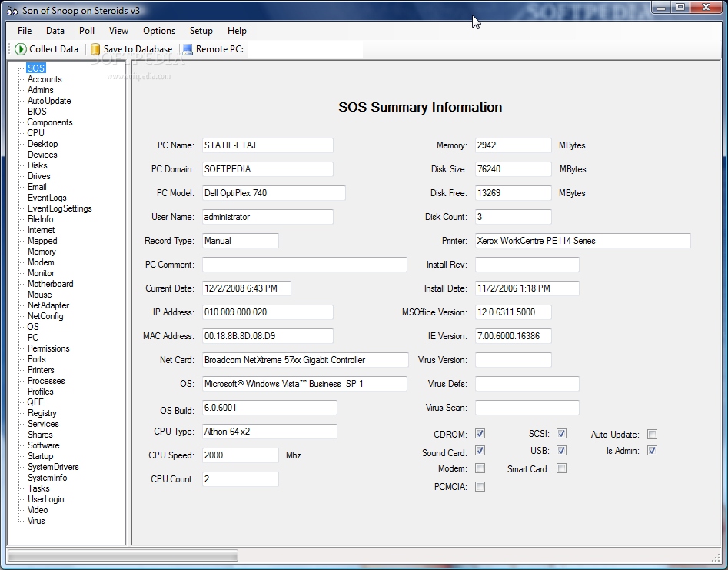Click the Remote PC input box in toolbar
The image size is (728, 570).
(x=304, y=49)
